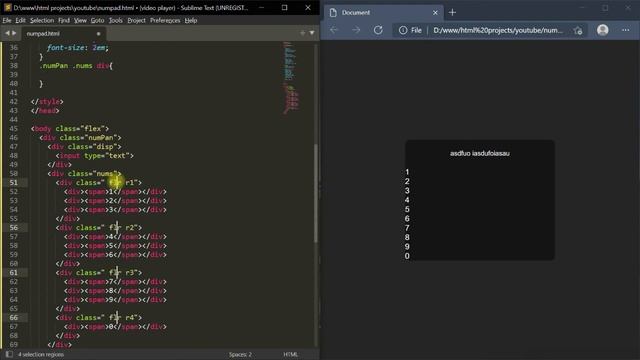
Task: Click the display text input in browser page
Action: [480, 153]
